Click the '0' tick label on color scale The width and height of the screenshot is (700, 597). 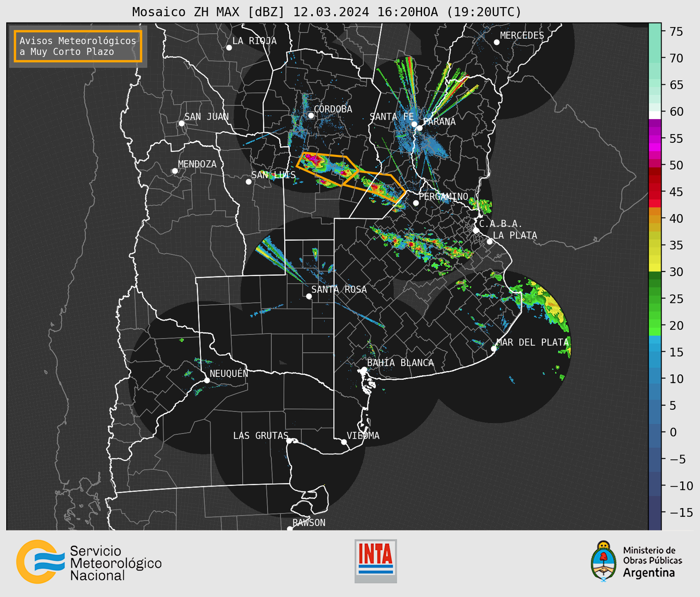[x=673, y=432]
